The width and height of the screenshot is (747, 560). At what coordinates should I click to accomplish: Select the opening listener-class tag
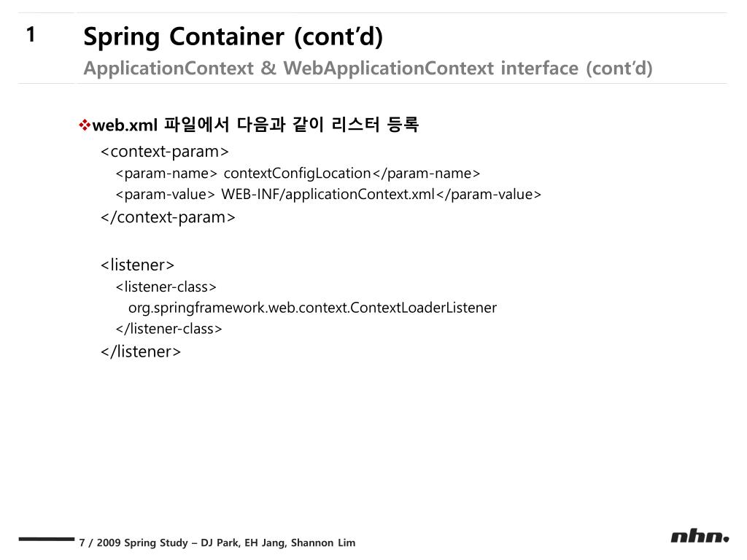[166, 287]
